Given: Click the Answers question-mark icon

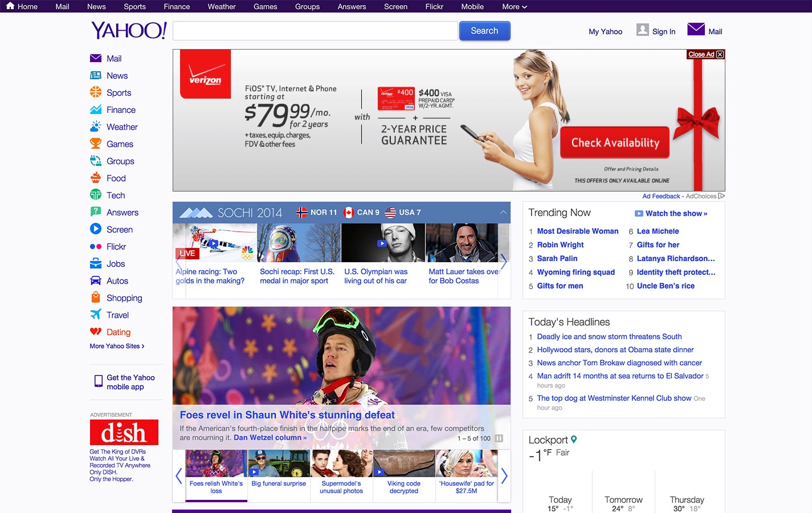Looking at the screenshot, I should click(96, 212).
